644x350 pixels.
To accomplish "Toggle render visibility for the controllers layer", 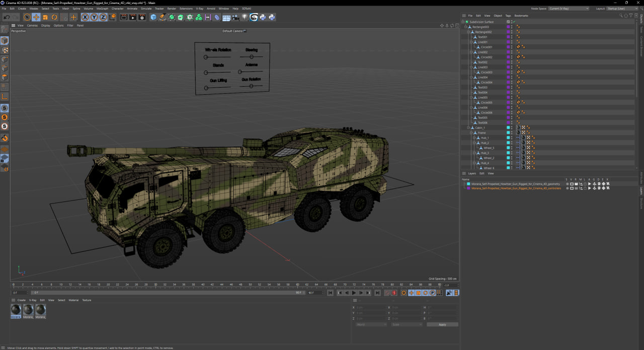I will click(576, 188).
